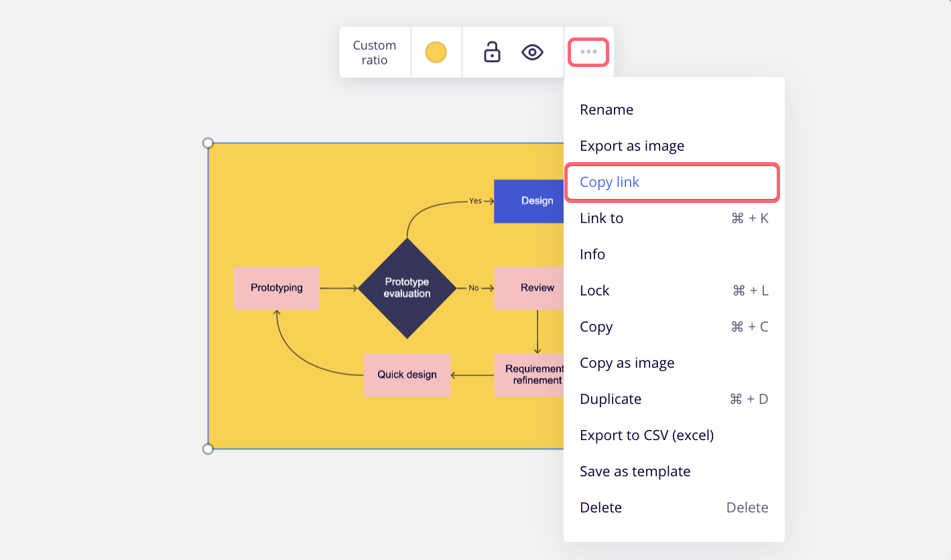The height and width of the screenshot is (560, 951).
Task: Choose Lock in the context menu
Action: click(x=594, y=291)
